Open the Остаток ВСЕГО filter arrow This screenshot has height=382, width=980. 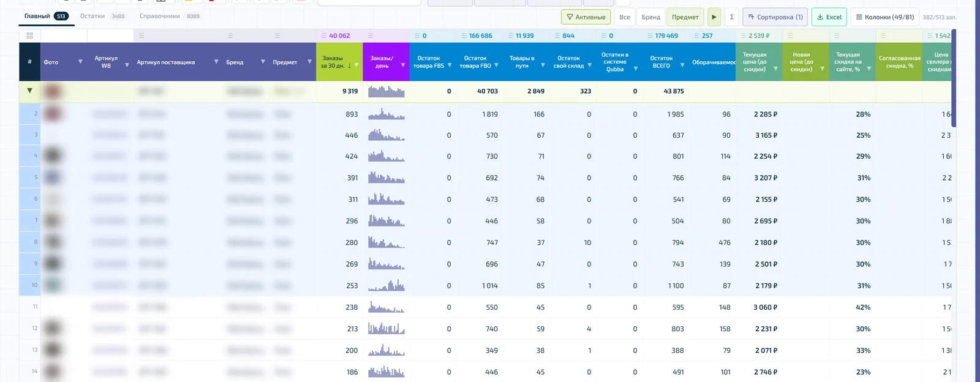pos(682,66)
